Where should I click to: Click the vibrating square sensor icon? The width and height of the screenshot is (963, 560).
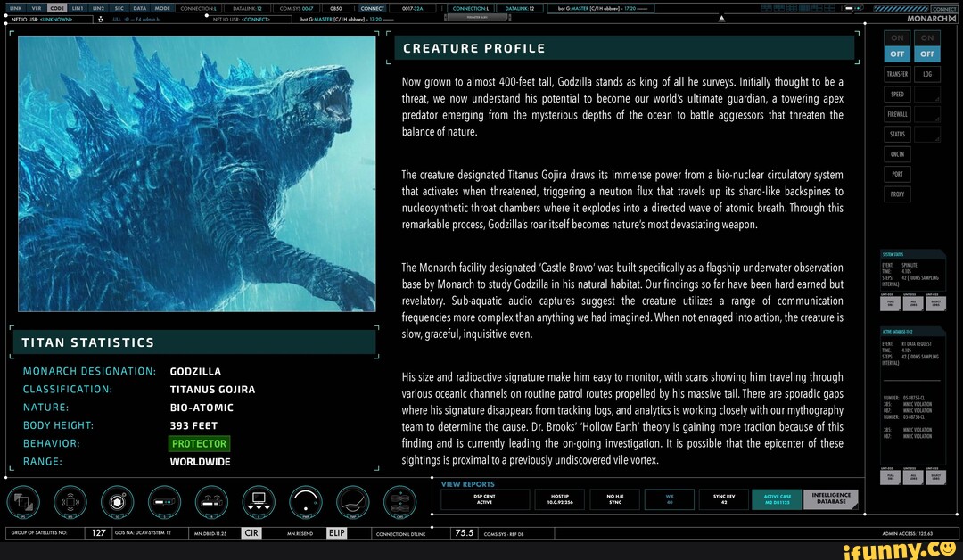click(70, 501)
